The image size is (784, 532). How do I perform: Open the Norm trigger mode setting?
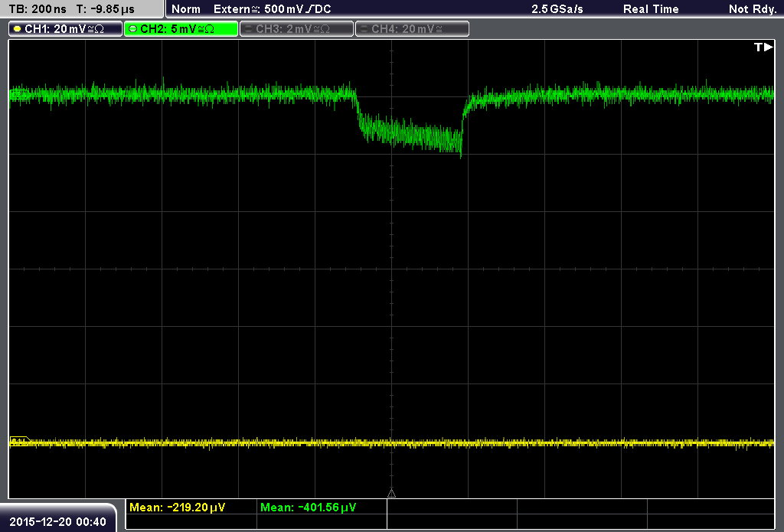click(x=186, y=9)
